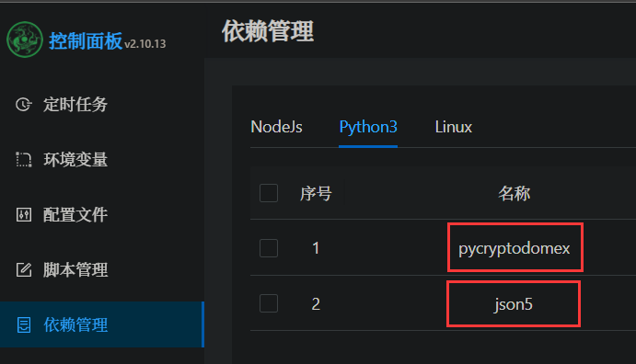Screen dimensions: 636x364
Task: Switch to the Linux tab
Action: tap(454, 127)
